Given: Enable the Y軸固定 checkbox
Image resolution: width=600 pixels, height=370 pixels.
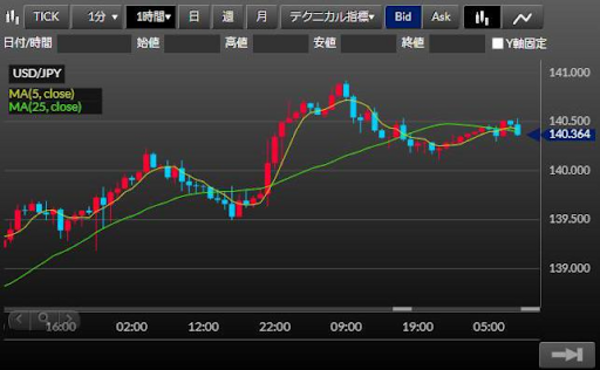Looking at the screenshot, I should 497,43.
